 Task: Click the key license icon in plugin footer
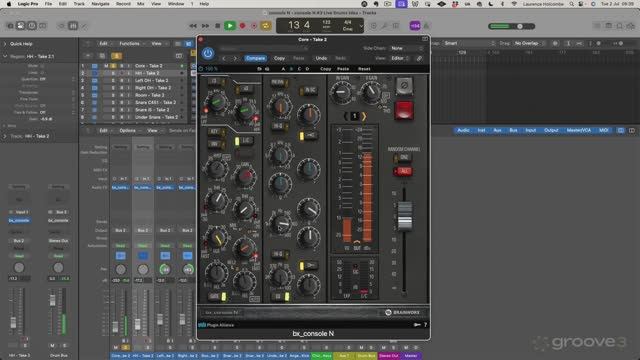(x=417, y=325)
